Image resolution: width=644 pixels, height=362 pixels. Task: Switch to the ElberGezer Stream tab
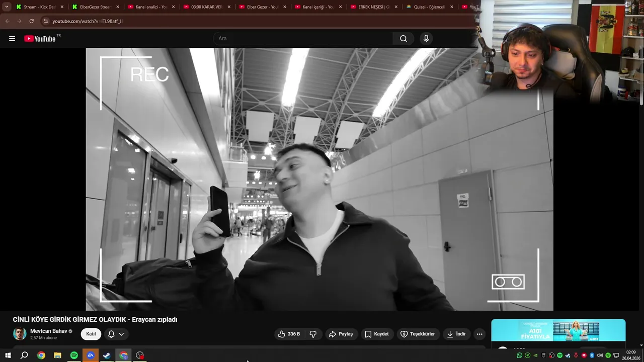(x=96, y=7)
